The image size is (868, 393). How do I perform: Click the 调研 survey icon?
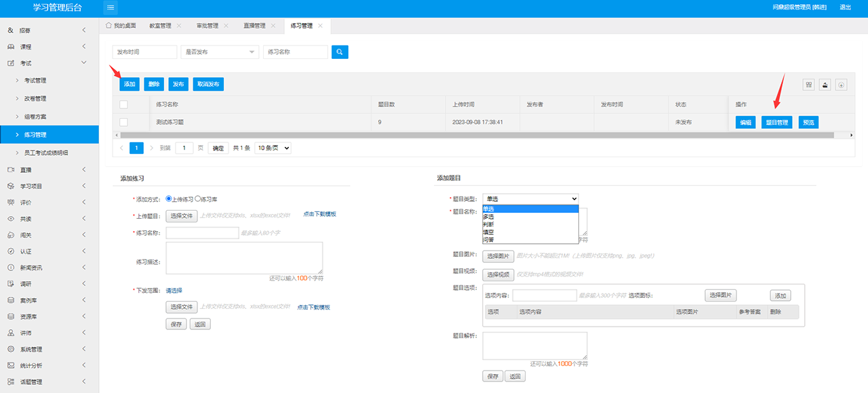pyautogui.click(x=11, y=284)
